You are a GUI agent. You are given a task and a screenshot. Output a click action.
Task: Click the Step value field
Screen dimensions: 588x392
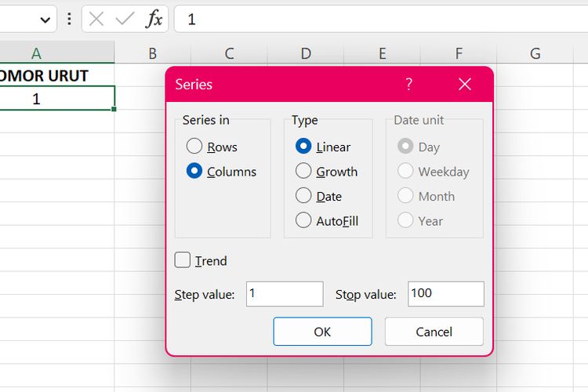(285, 294)
